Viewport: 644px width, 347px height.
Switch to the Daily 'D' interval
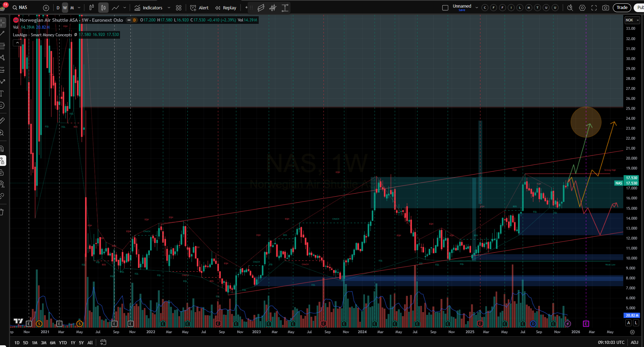[58, 8]
